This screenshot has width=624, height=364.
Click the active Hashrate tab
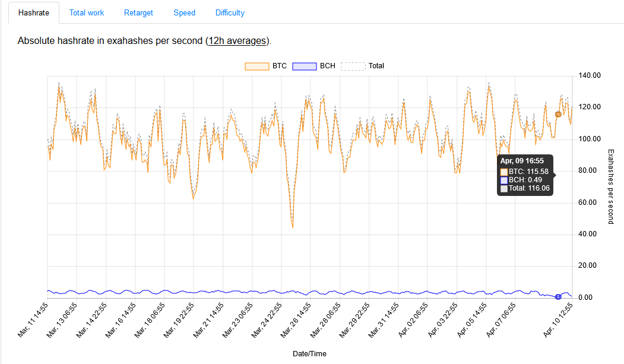(x=34, y=12)
